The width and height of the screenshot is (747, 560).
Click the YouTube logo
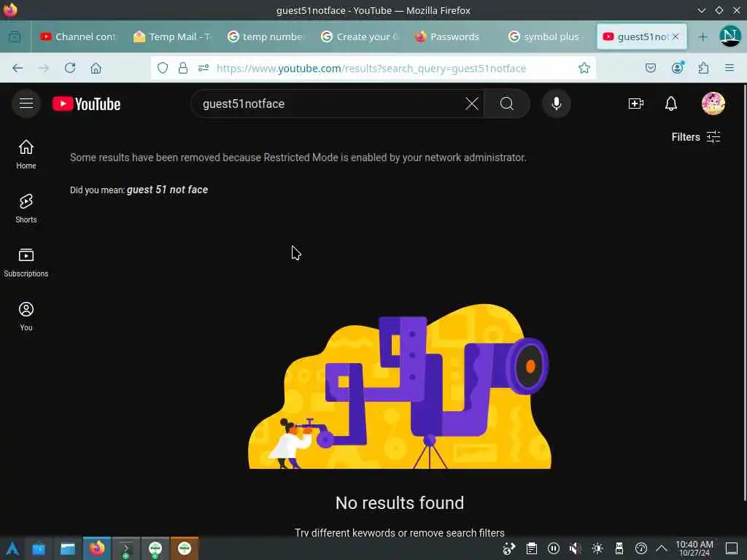[86, 104]
